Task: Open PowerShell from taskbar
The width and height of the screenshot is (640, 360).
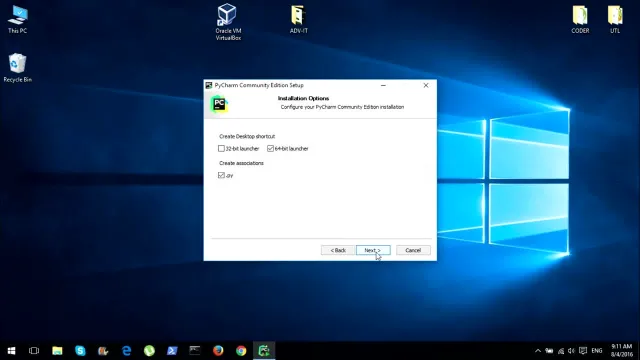Action: [172, 351]
